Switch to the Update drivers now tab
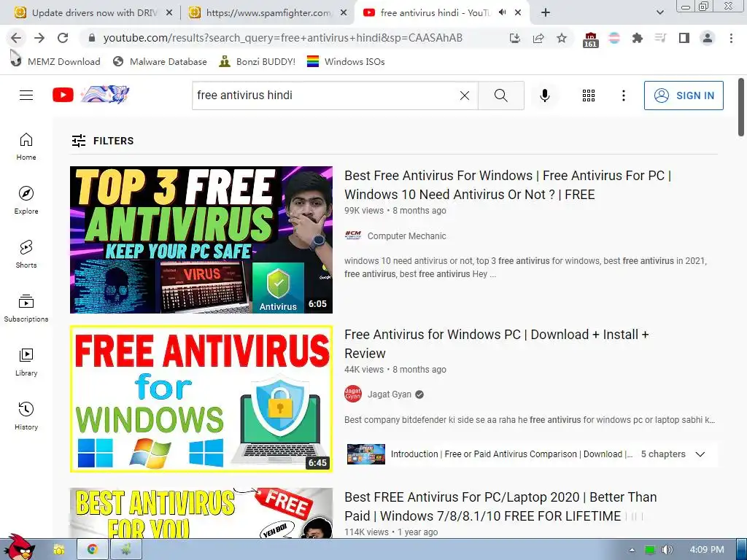 [x=93, y=13]
